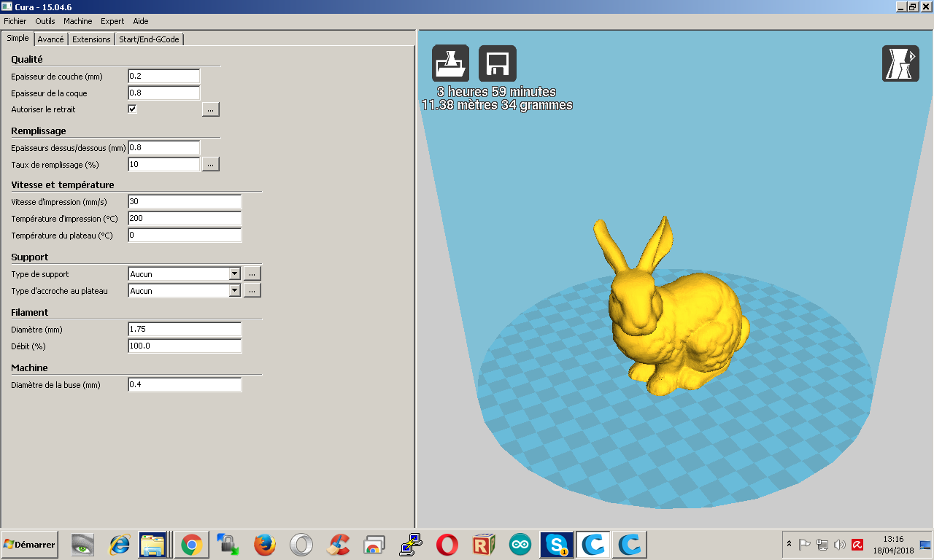Launch Firefox from the taskbar
The image size is (934, 560).
click(264, 545)
